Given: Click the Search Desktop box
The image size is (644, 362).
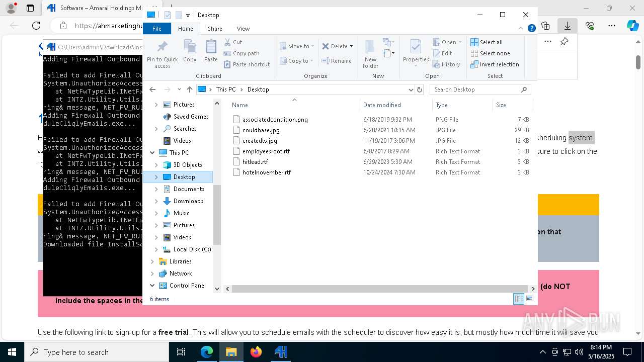Looking at the screenshot, I should (480, 89).
